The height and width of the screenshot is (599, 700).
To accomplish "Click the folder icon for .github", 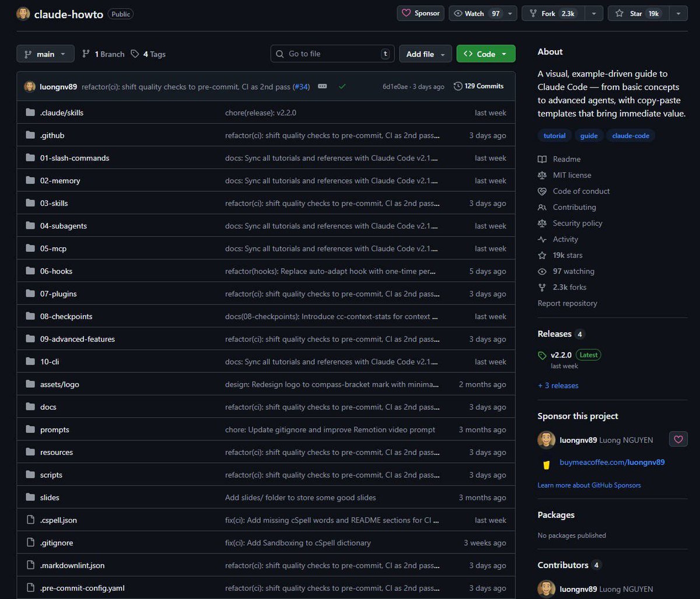I will click(x=30, y=135).
